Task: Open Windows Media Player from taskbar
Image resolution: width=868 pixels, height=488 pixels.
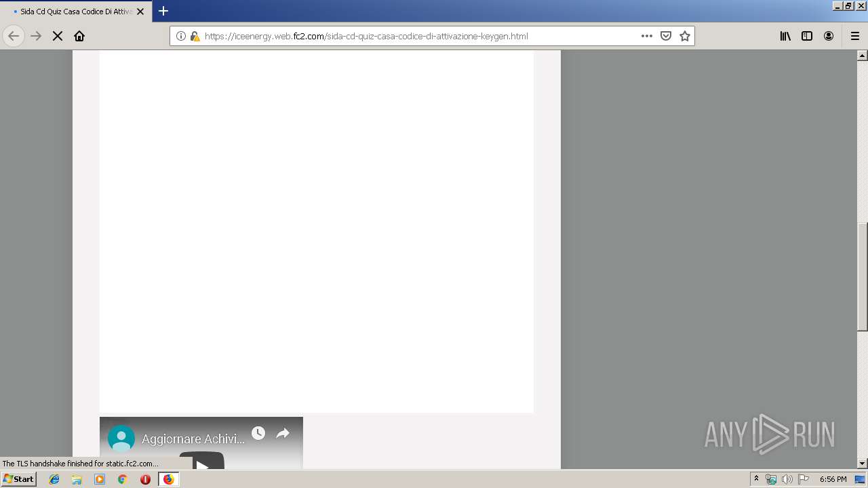Action: 100,479
